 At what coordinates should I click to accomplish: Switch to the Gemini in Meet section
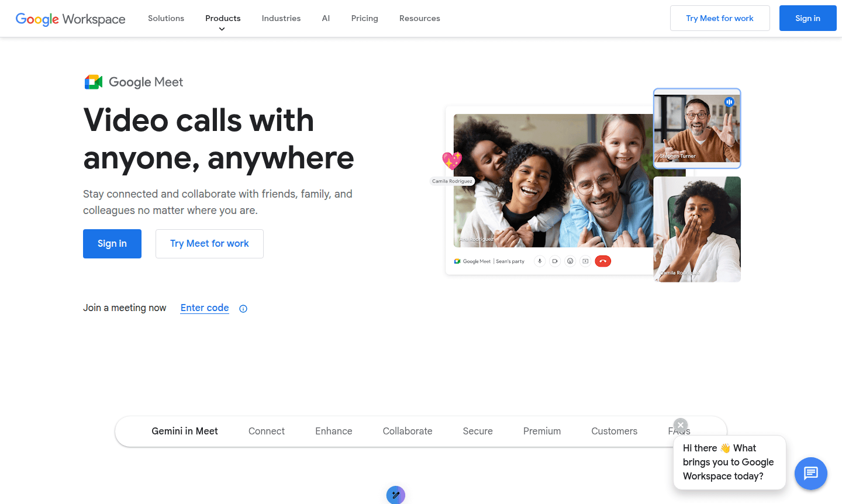[x=184, y=431]
